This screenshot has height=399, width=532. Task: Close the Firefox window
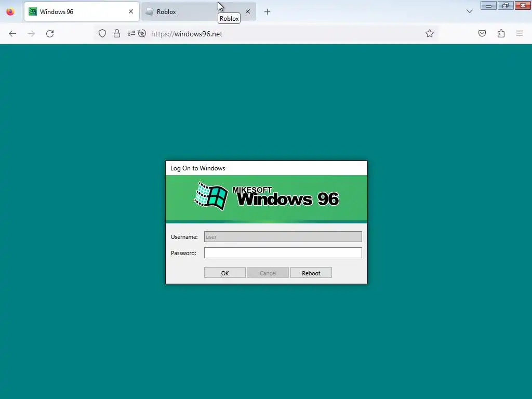coord(523,5)
